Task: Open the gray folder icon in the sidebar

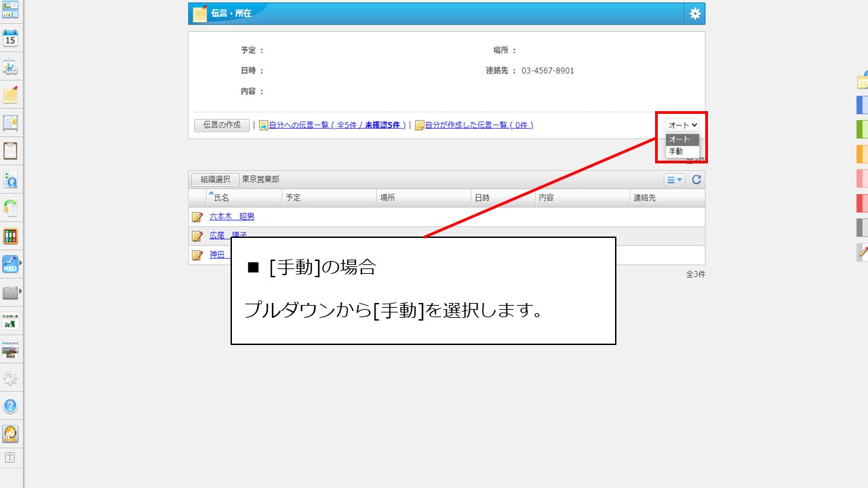Action: [x=10, y=293]
